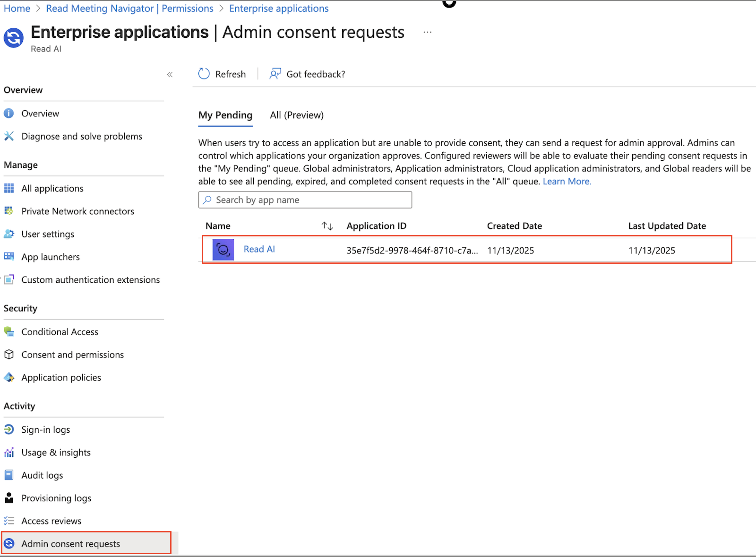Click the Enterprise applications header icon
This screenshot has width=756, height=557.
(x=14, y=38)
